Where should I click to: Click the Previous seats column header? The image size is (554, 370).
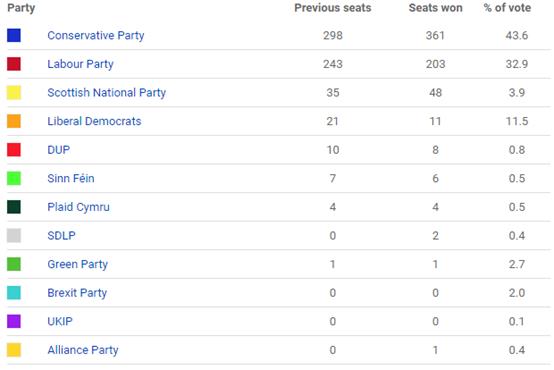coord(333,8)
